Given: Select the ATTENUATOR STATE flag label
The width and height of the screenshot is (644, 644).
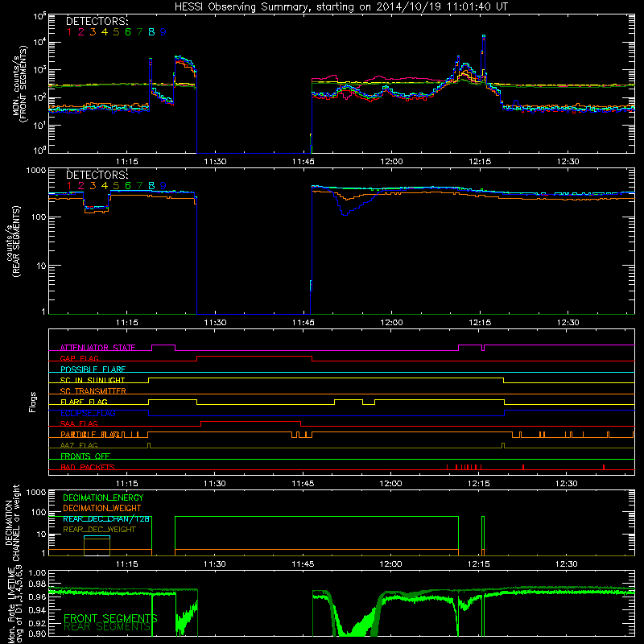Looking at the screenshot, I should click(x=97, y=348).
